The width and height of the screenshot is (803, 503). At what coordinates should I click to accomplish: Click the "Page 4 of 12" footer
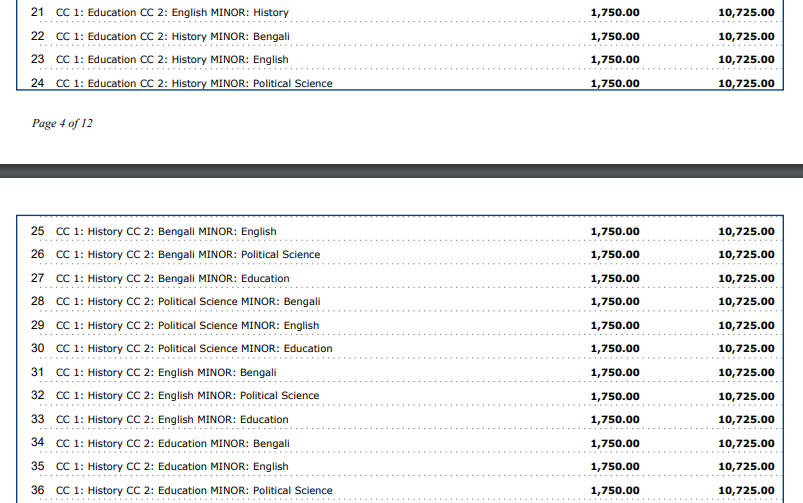[63, 123]
